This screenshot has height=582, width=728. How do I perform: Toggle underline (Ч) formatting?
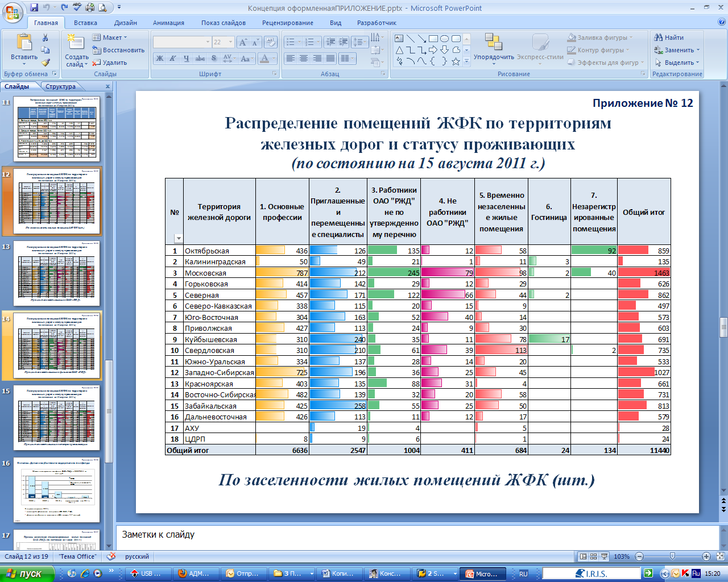click(186, 58)
